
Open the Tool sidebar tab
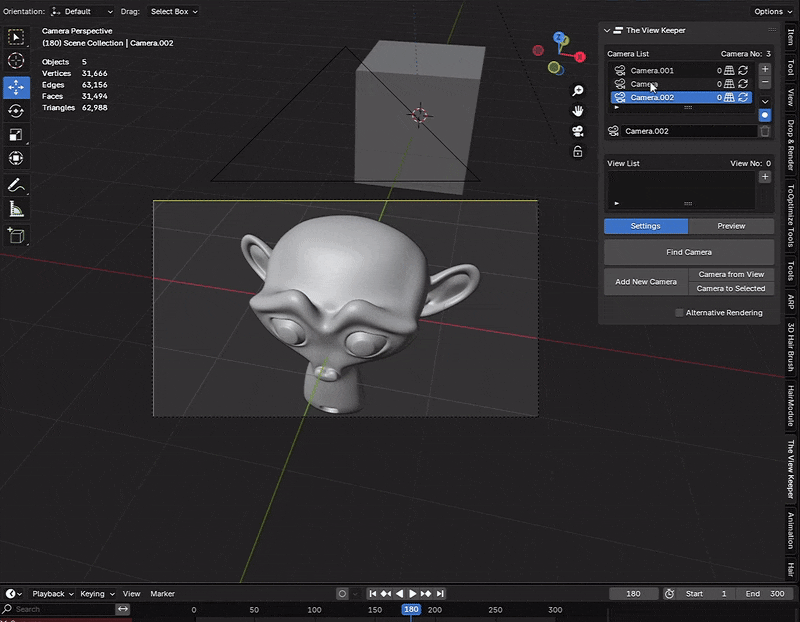pyautogui.click(x=791, y=67)
